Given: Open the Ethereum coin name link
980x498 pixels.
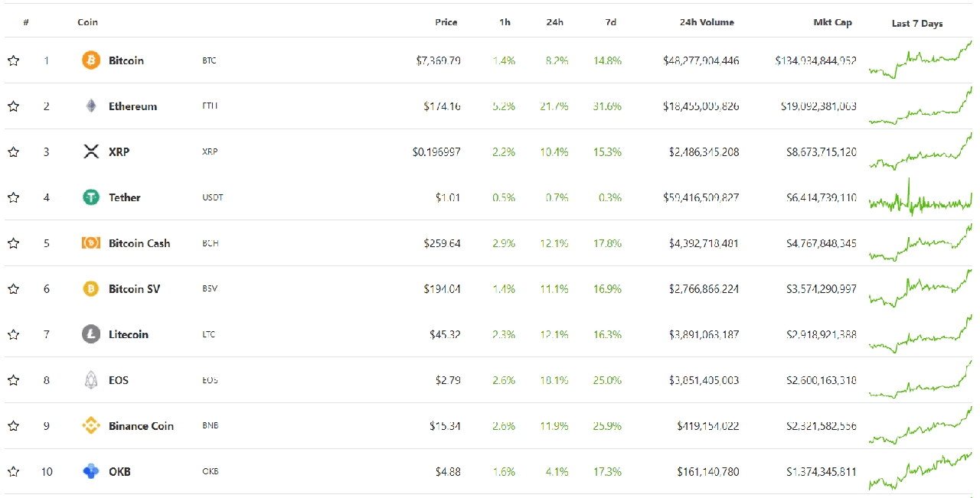Looking at the screenshot, I should [132, 106].
